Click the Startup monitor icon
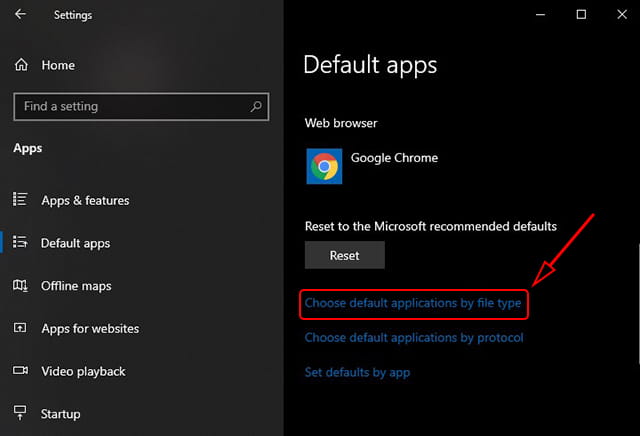The height and width of the screenshot is (436, 640). tap(20, 412)
